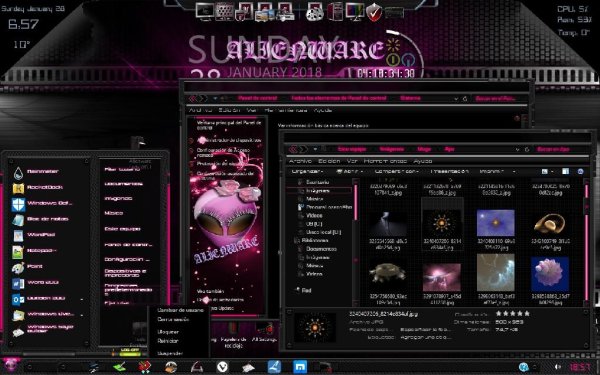
Task: Open Maxthon browser on the taskbar
Action: tap(300, 367)
